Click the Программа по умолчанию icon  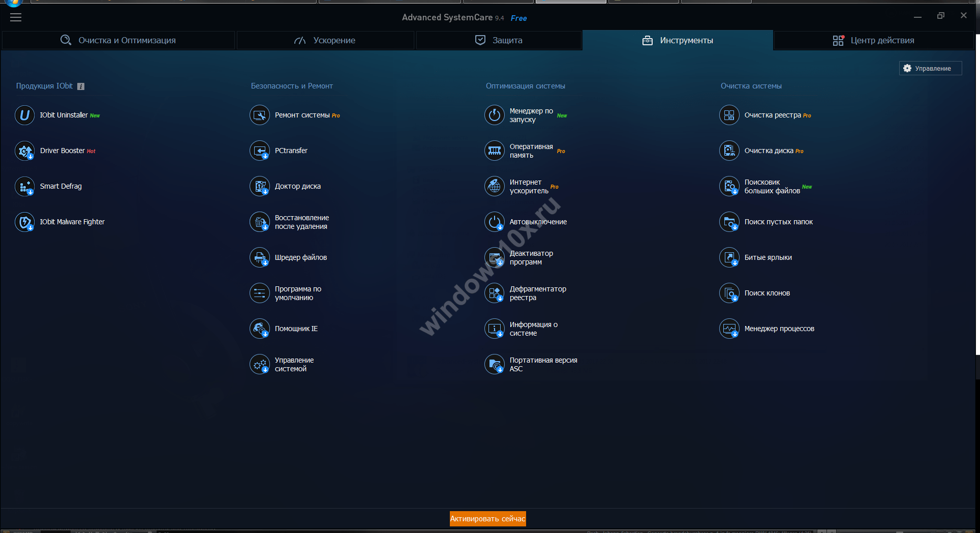pyautogui.click(x=259, y=293)
